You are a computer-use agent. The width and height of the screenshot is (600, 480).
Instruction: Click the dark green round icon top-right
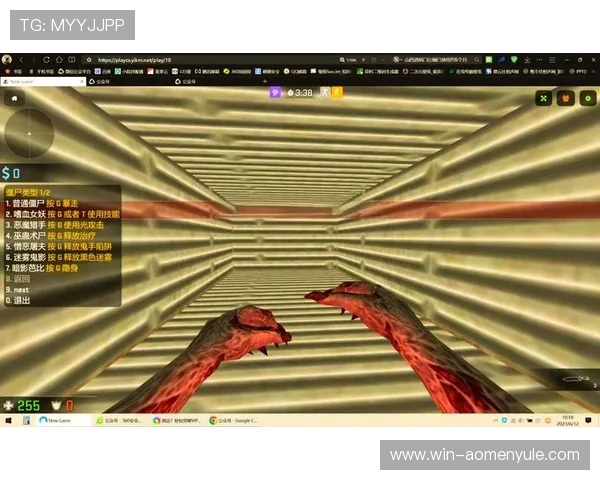[x=587, y=98]
